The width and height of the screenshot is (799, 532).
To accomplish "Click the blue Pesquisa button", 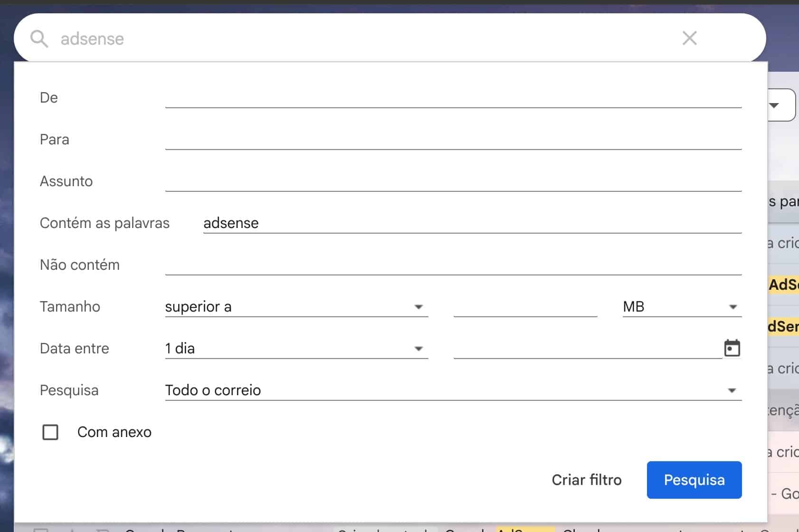I will [694, 480].
